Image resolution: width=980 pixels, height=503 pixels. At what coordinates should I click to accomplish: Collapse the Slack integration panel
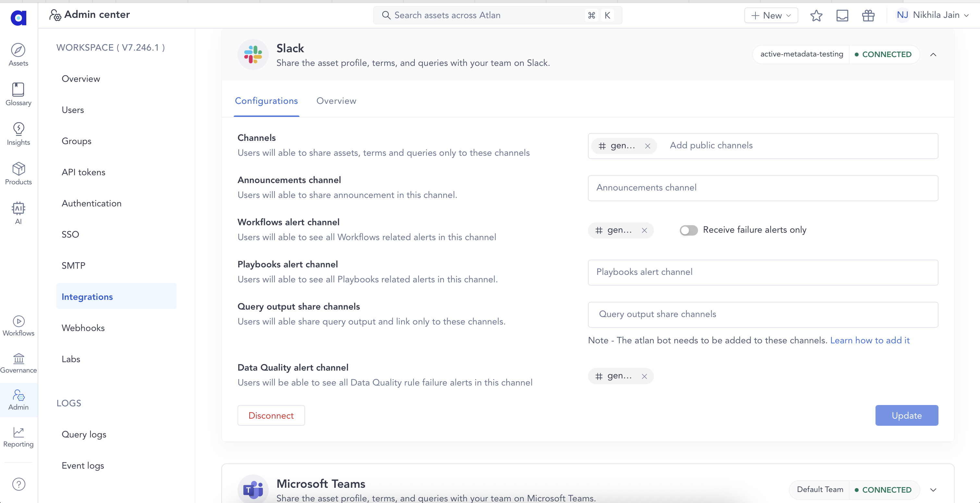(x=933, y=55)
